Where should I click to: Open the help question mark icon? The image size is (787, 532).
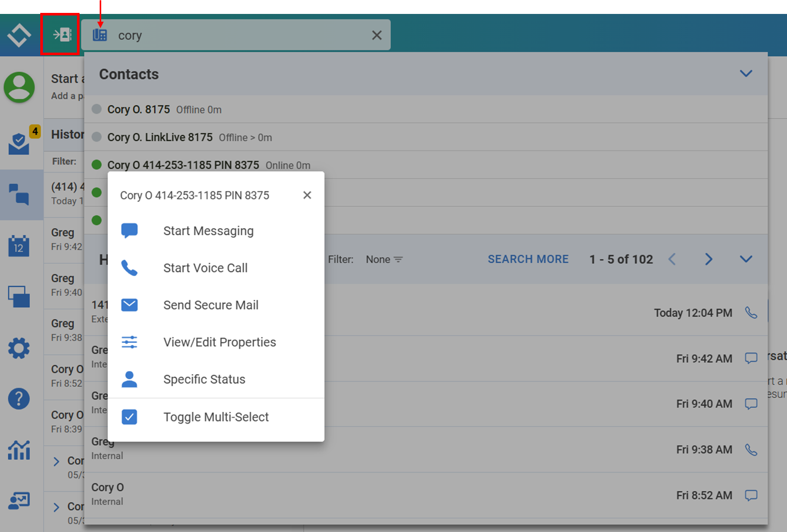click(x=19, y=399)
